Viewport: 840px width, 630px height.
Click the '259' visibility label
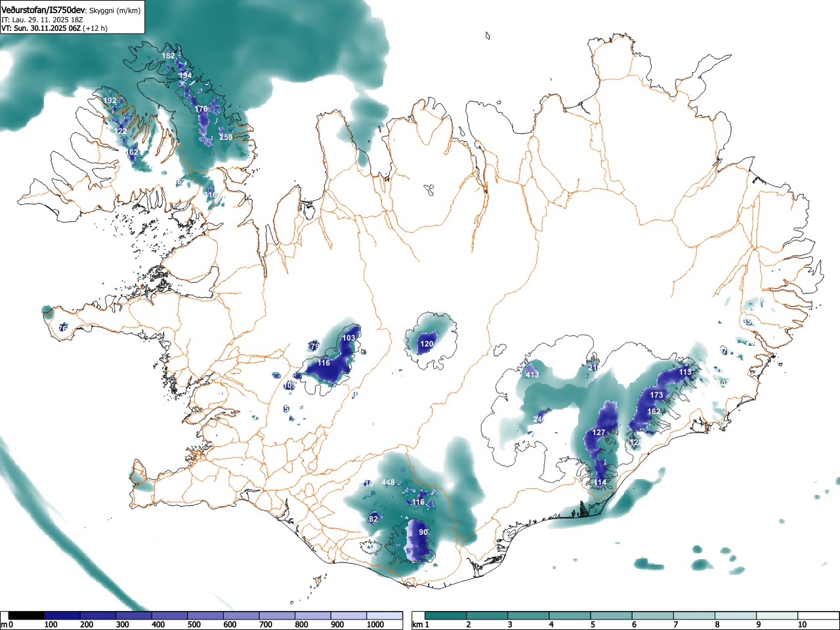[x=226, y=137]
